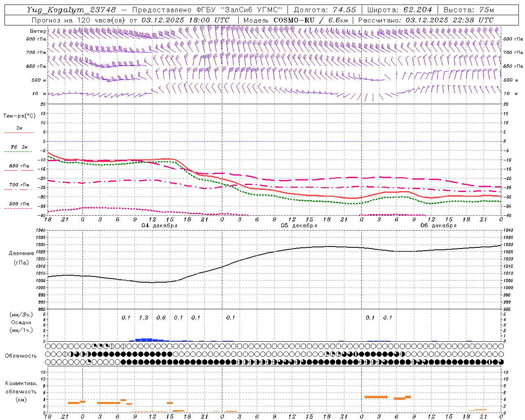Click the (км) convective cloud unit label

(21, 399)
